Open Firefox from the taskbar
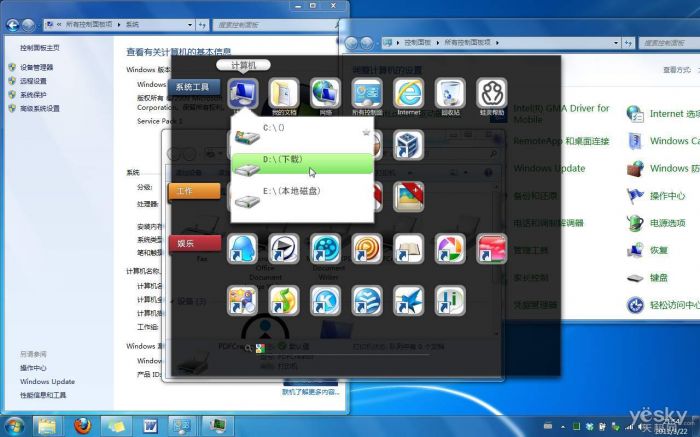Viewport: 700px width, 437px height. tap(83, 425)
